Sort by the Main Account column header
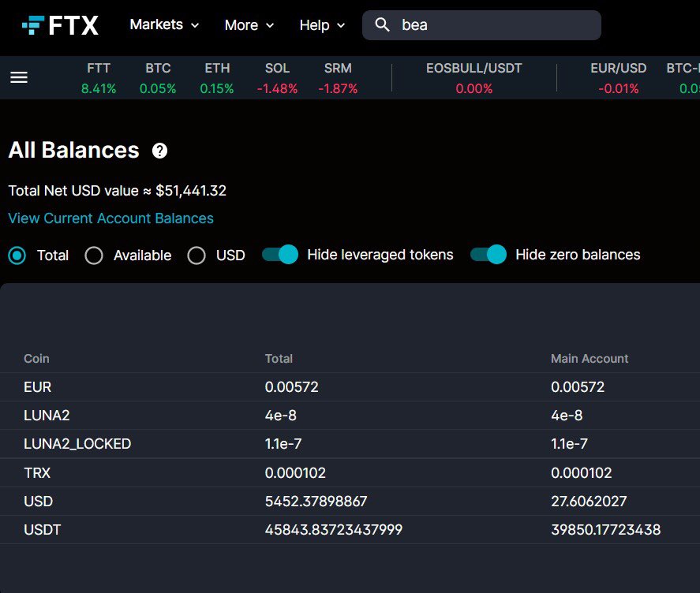 [x=590, y=359]
